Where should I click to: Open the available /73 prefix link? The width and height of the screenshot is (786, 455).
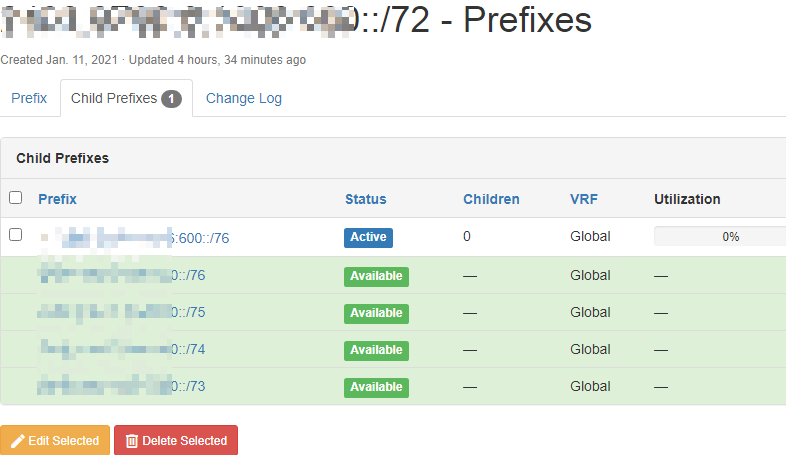click(121, 386)
